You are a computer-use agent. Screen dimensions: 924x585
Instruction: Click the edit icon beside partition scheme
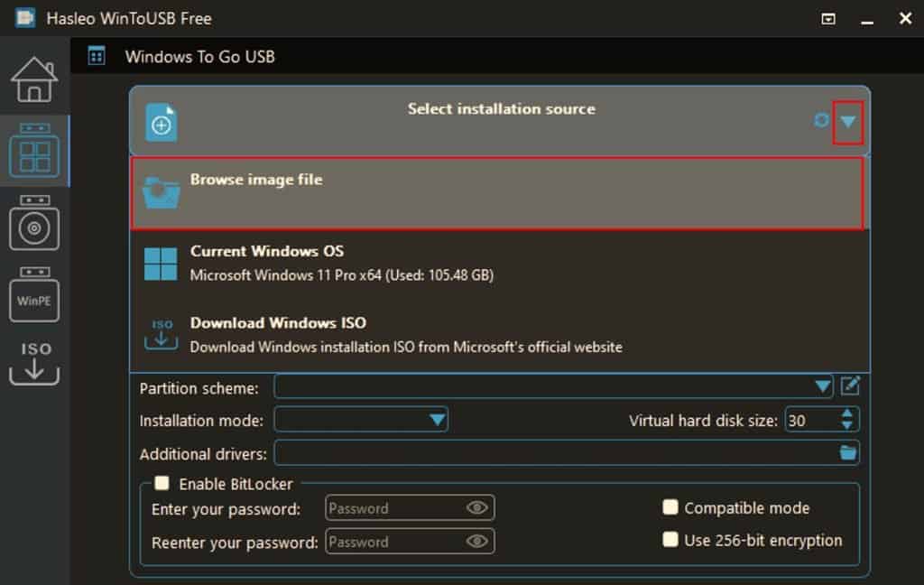point(848,385)
